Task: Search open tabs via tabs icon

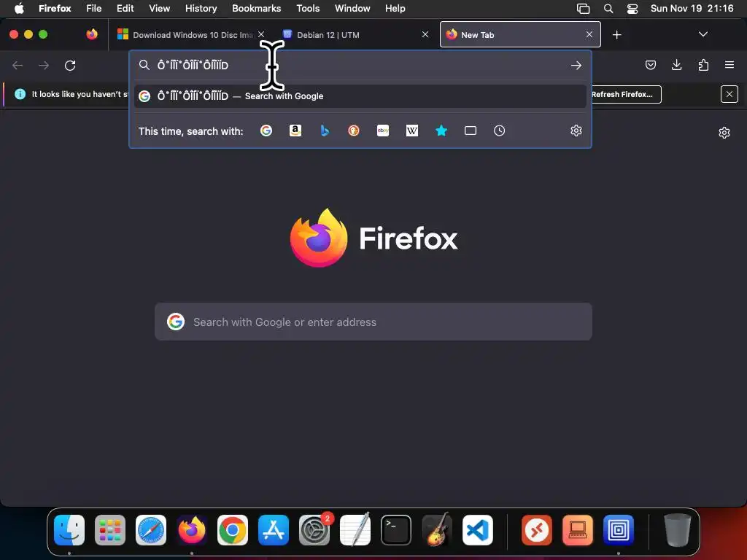Action: [x=471, y=131]
